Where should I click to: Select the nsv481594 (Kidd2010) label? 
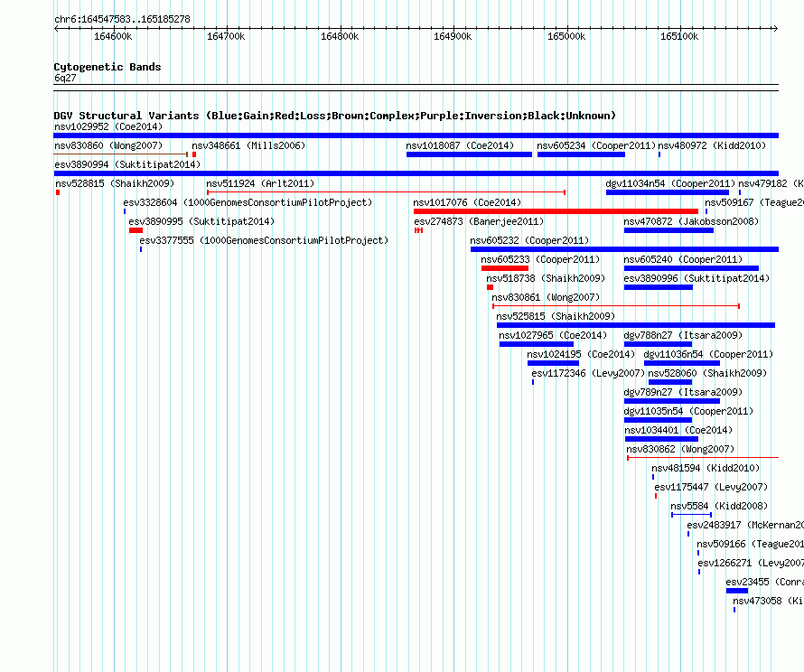click(x=706, y=468)
